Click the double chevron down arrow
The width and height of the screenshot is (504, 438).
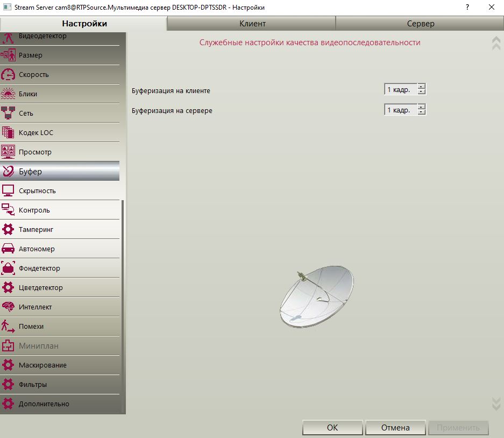click(x=496, y=404)
